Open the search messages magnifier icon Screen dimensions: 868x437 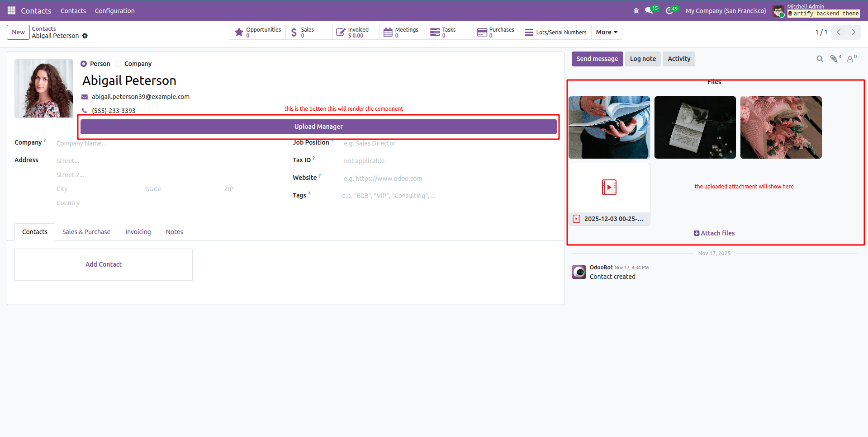pyautogui.click(x=820, y=59)
